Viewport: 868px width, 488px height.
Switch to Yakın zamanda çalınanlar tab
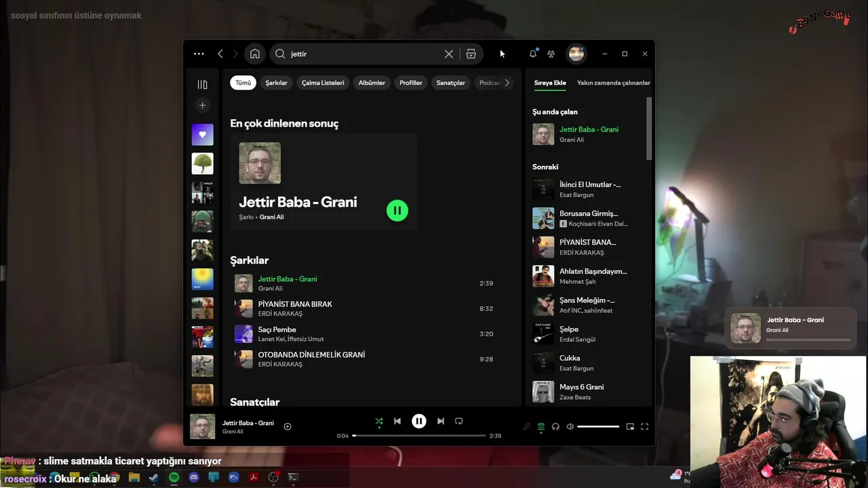613,83
